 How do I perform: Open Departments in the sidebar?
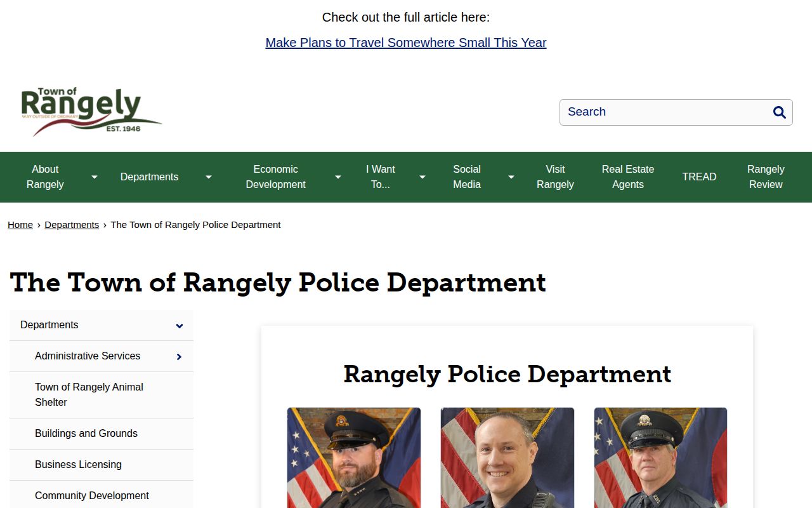49,325
